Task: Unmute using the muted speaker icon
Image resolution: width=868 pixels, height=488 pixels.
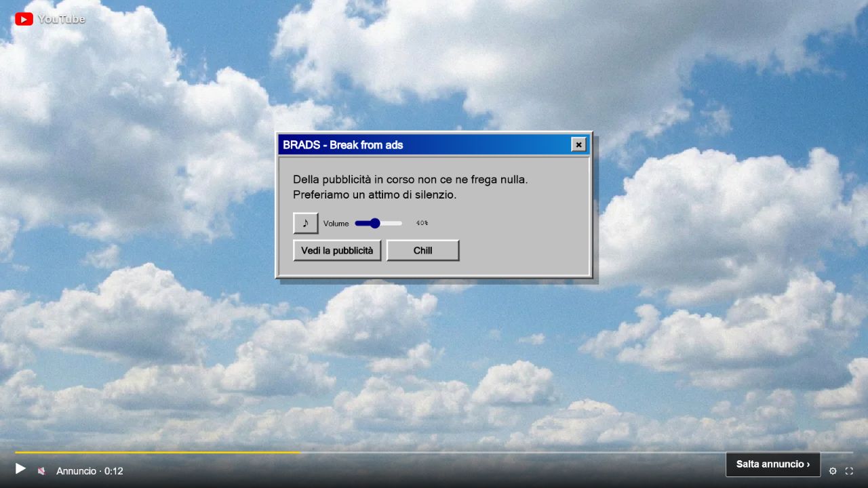Action: [41, 470]
